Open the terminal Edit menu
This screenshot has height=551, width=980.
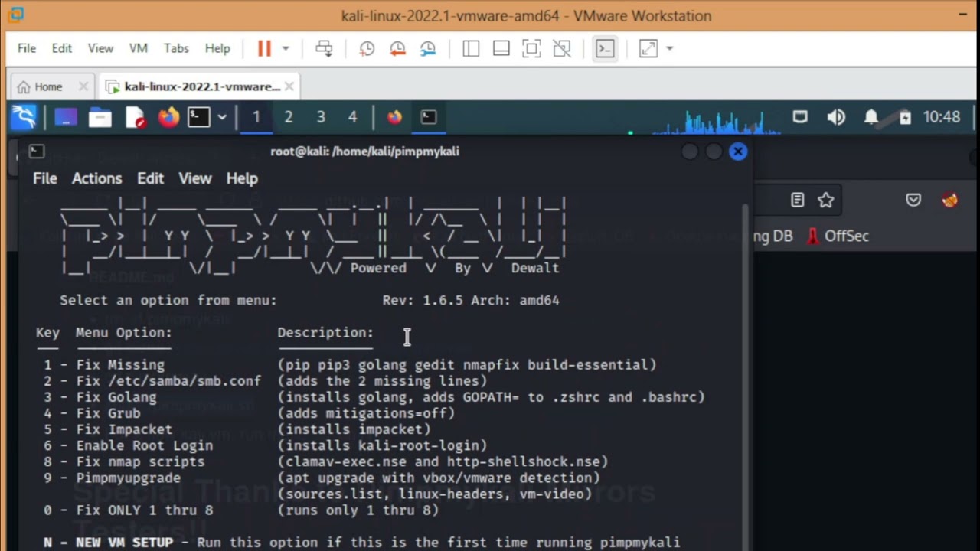(x=151, y=178)
